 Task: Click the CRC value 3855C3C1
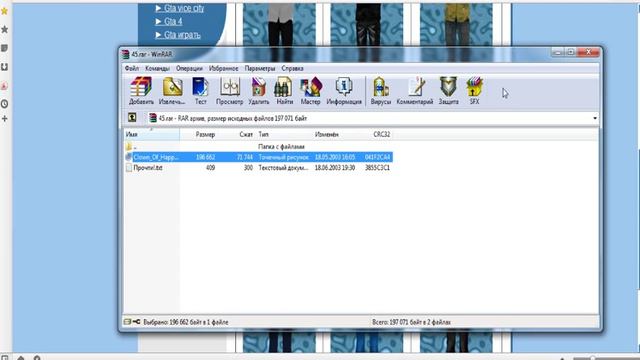pyautogui.click(x=377, y=168)
